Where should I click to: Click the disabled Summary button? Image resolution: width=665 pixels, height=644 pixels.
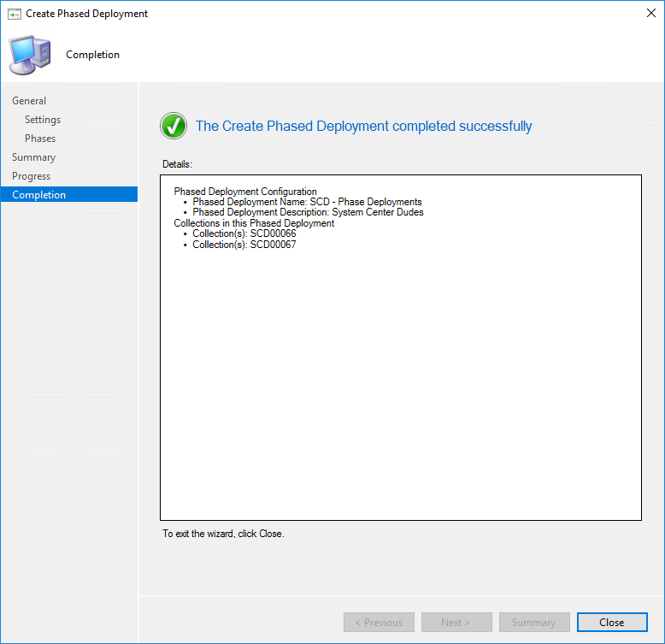(534, 622)
